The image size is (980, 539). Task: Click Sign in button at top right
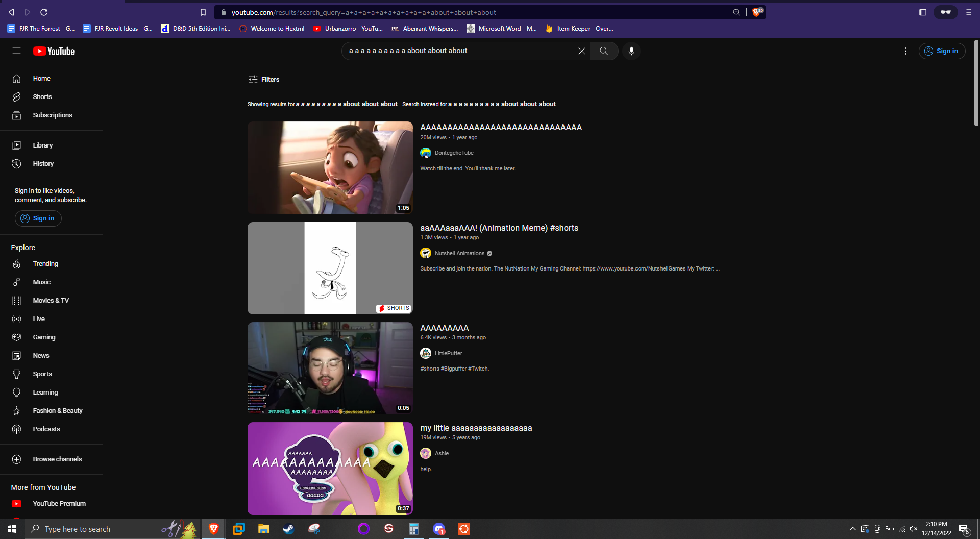point(942,51)
